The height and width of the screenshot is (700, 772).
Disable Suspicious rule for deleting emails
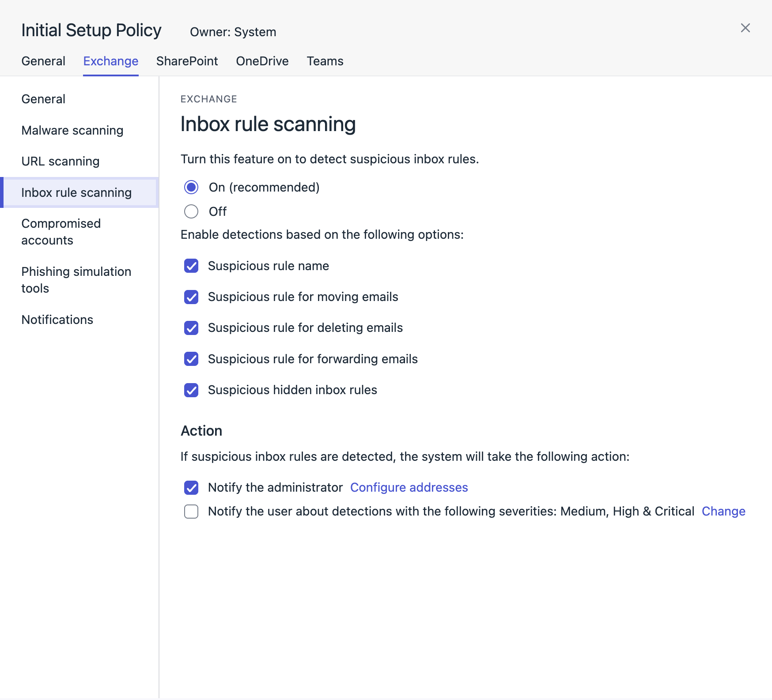click(191, 328)
